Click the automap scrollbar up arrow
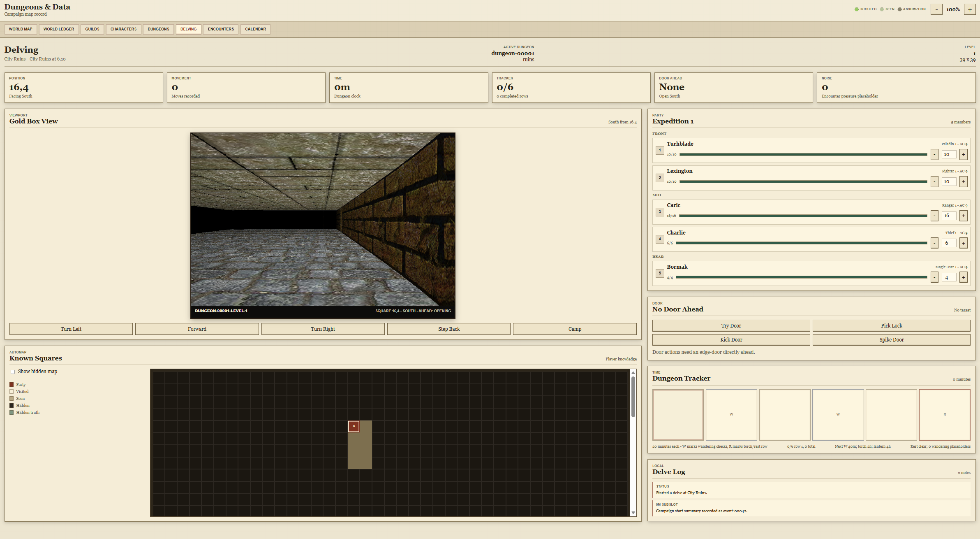The width and height of the screenshot is (980, 539). (633, 372)
